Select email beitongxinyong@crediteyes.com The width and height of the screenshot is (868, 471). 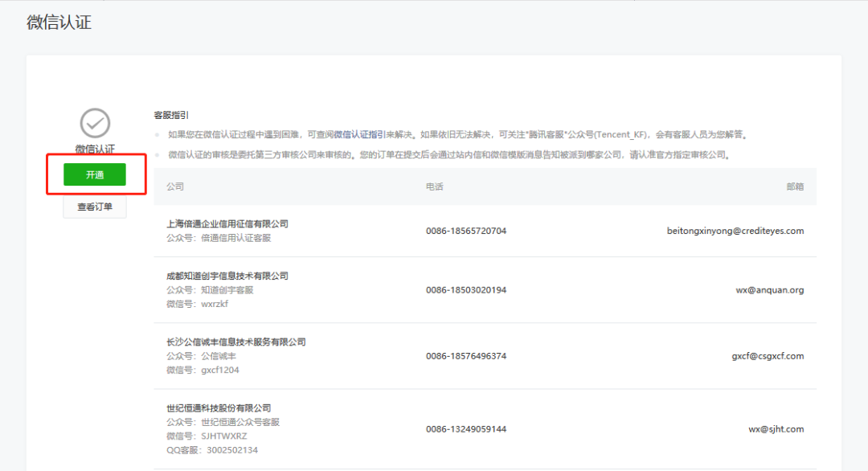coord(735,231)
